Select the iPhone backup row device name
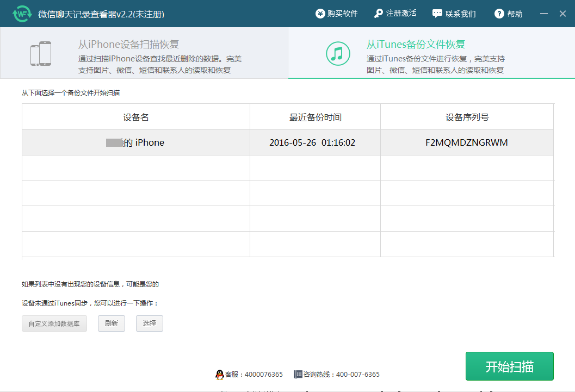Image resolution: width=575 pixels, height=392 pixels. pos(135,142)
